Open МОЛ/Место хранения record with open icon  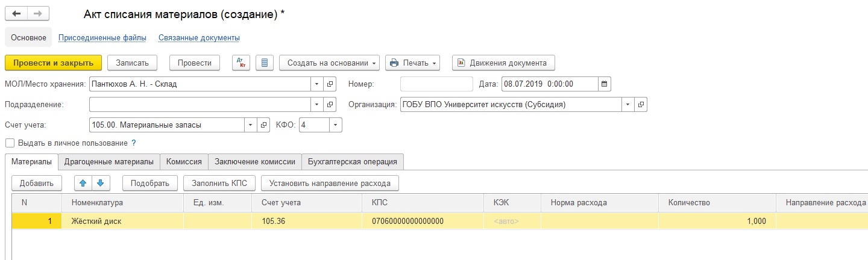coord(330,84)
